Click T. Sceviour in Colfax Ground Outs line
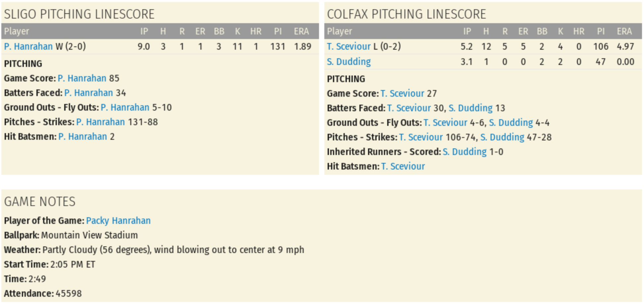This screenshot has height=304, width=644. (x=445, y=123)
